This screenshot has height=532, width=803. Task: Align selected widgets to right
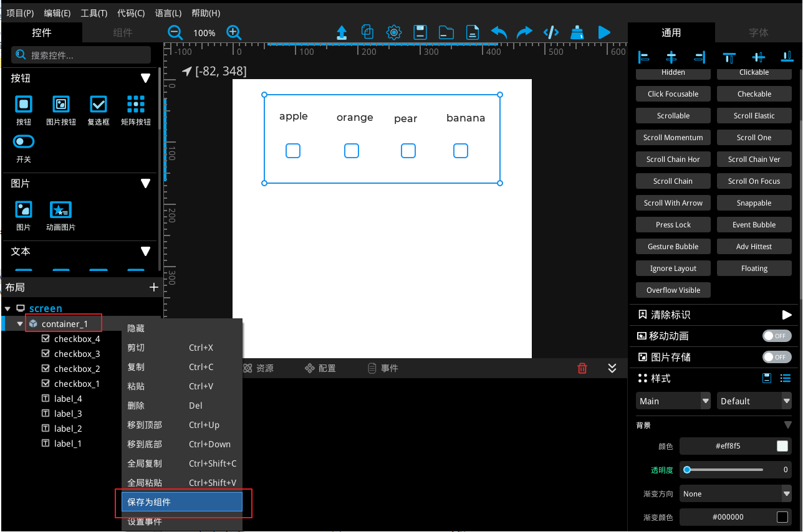point(700,57)
